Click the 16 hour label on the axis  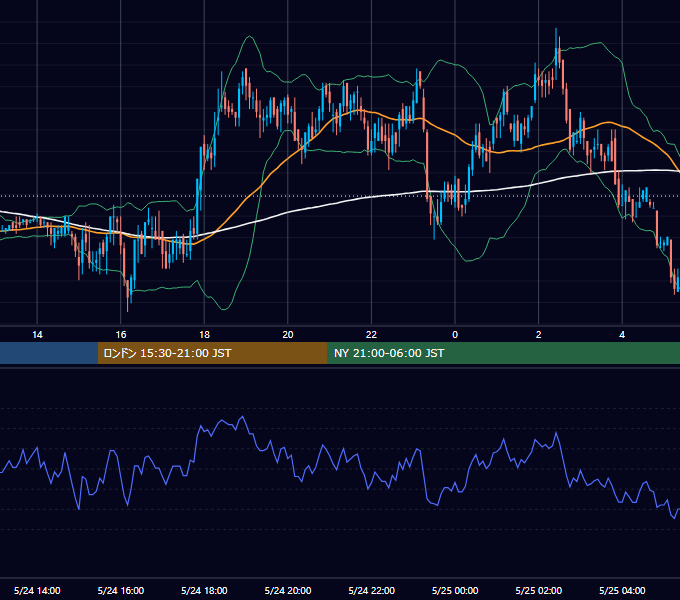point(121,335)
